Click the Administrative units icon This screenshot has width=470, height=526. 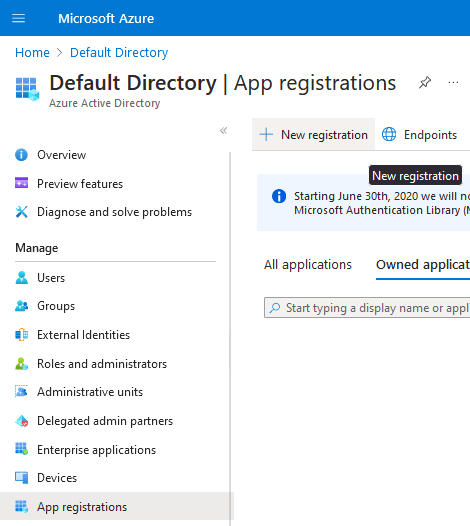click(x=21, y=391)
